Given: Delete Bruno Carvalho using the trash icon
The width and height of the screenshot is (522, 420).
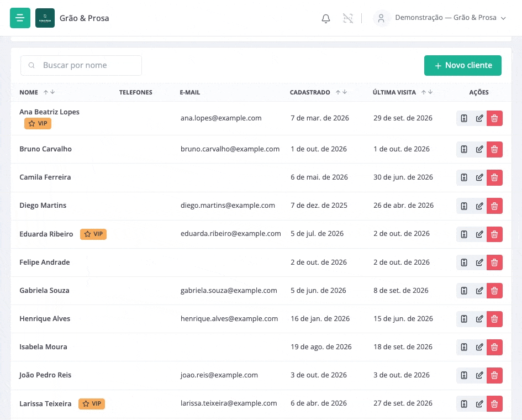Looking at the screenshot, I should [x=494, y=149].
